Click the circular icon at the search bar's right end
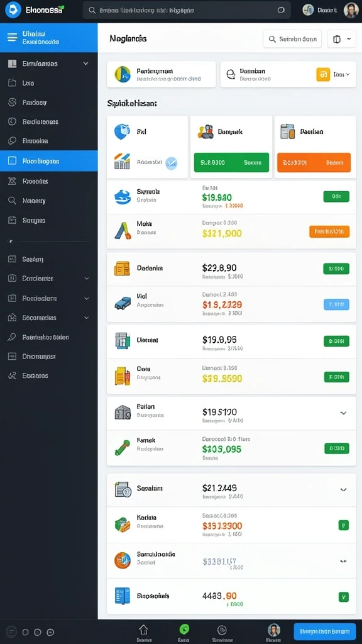Image resolution: width=362 pixels, height=644 pixels. 281,10
